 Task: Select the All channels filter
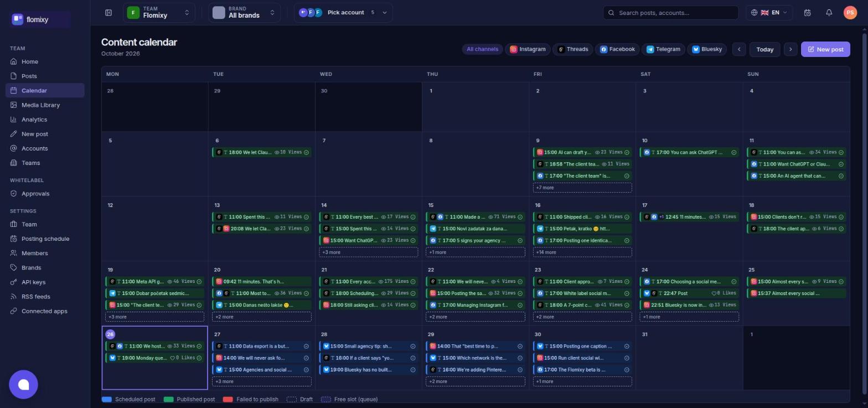click(x=482, y=49)
